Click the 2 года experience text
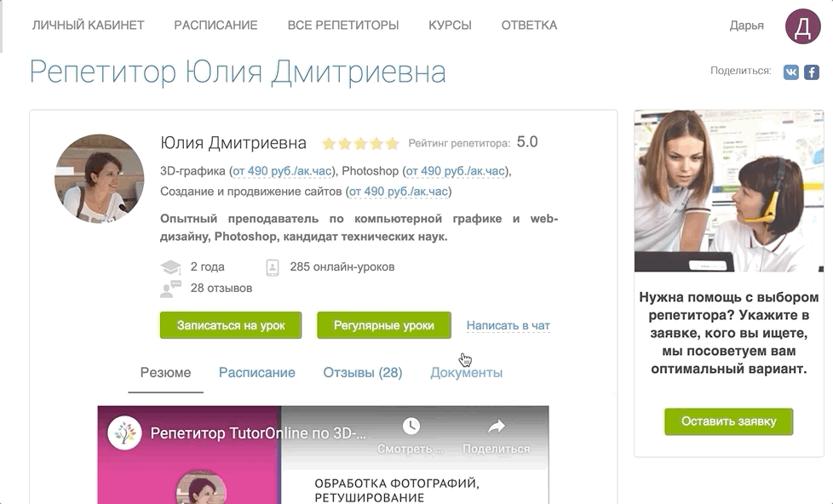Screen dimensions: 833x504 pos(207,266)
